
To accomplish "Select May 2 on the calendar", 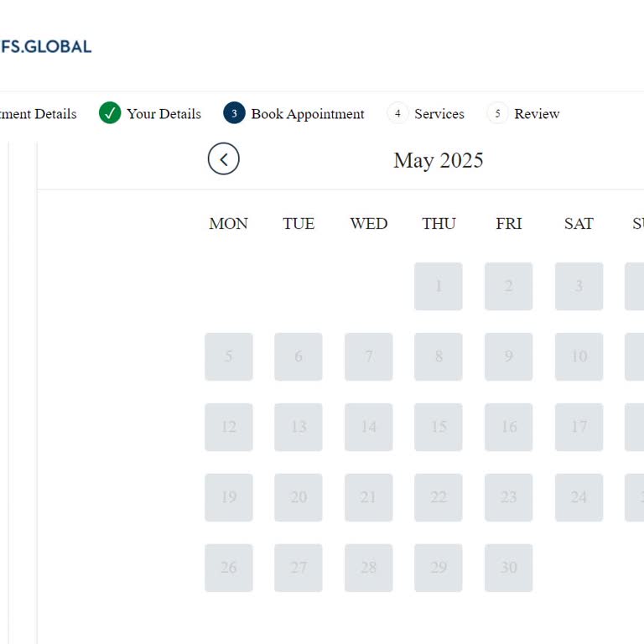I will (x=508, y=286).
